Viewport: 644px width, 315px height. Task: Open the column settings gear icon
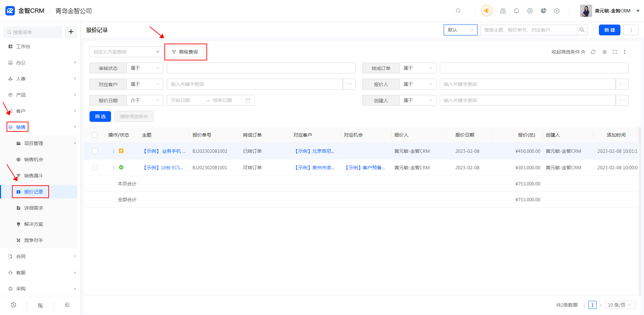(605, 52)
